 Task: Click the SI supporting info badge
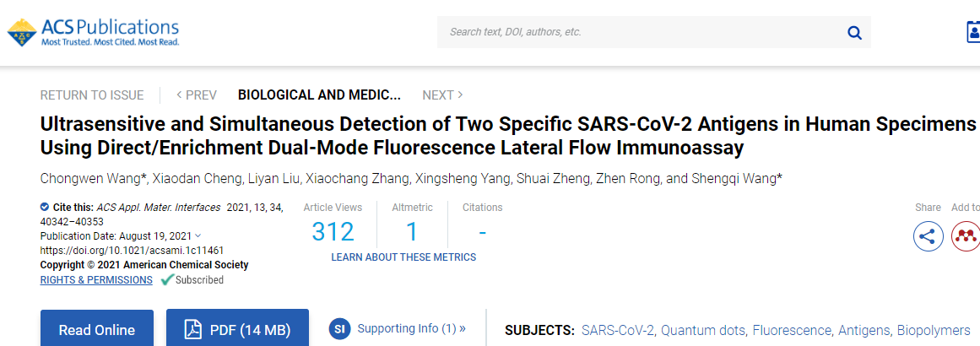[340, 328]
